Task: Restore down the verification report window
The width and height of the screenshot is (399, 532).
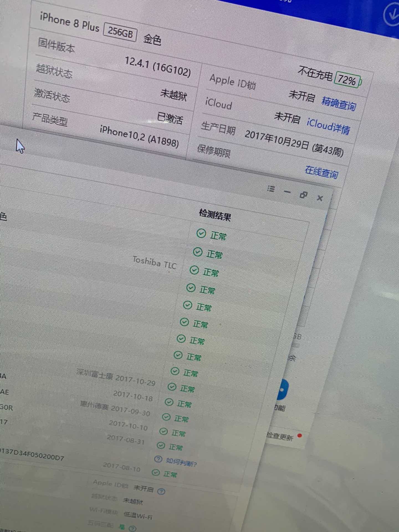Action: (304, 195)
